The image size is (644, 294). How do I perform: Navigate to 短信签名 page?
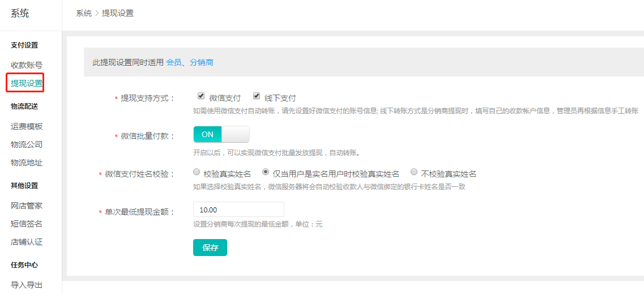pyautogui.click(x=27, y=224)
